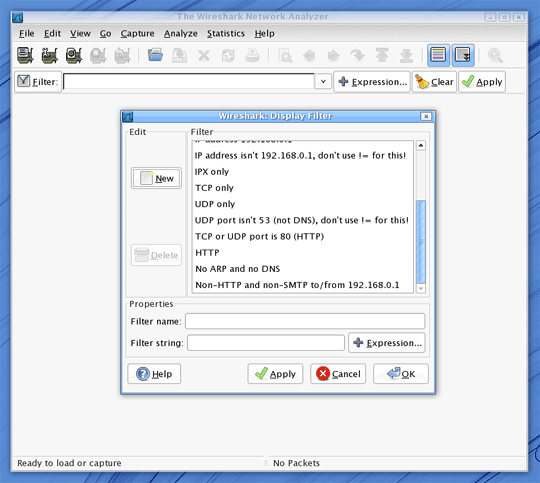
Task: Click the Filter name input field
Action: coord(305,321)
